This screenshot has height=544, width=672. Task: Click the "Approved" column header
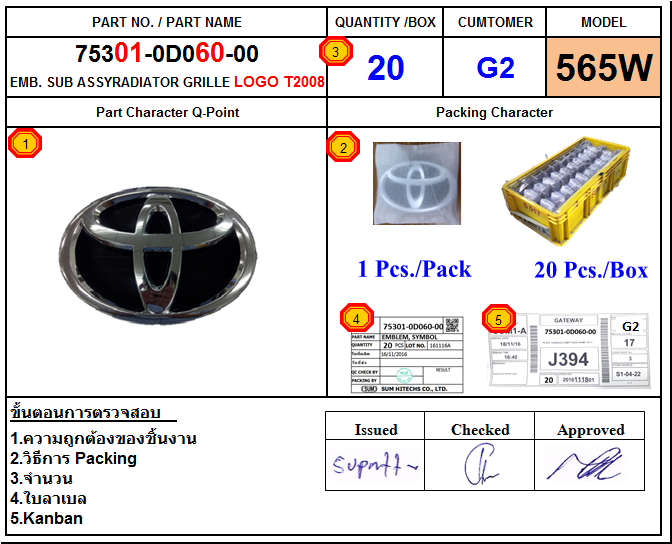click(x=591, y=430)
